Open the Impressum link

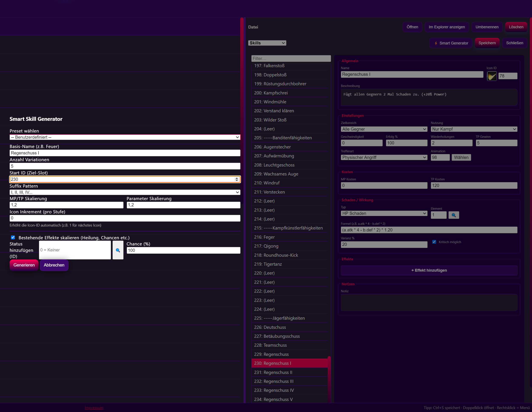[94, 408]
